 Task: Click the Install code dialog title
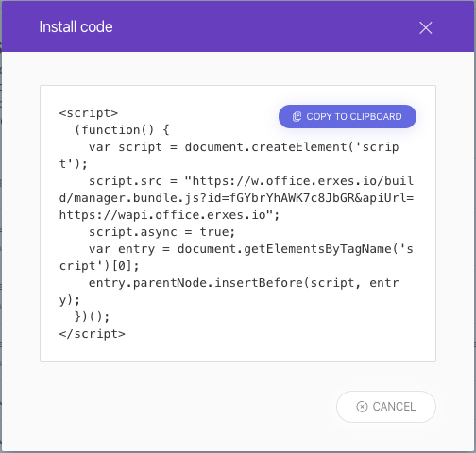pyautogui.click(x=76, y=27)
